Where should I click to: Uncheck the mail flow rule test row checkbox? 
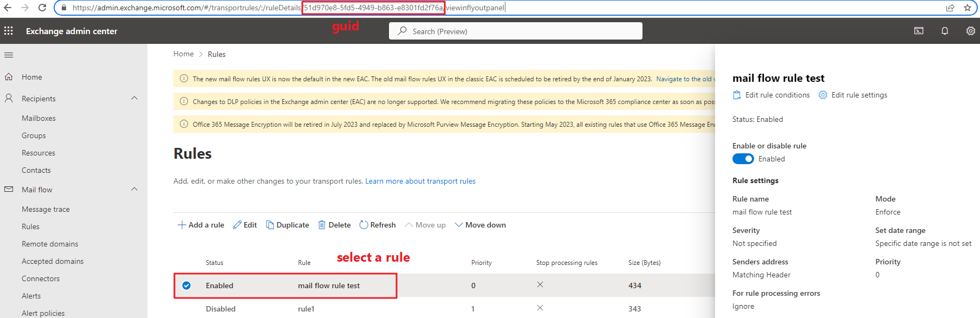point(186,285)
